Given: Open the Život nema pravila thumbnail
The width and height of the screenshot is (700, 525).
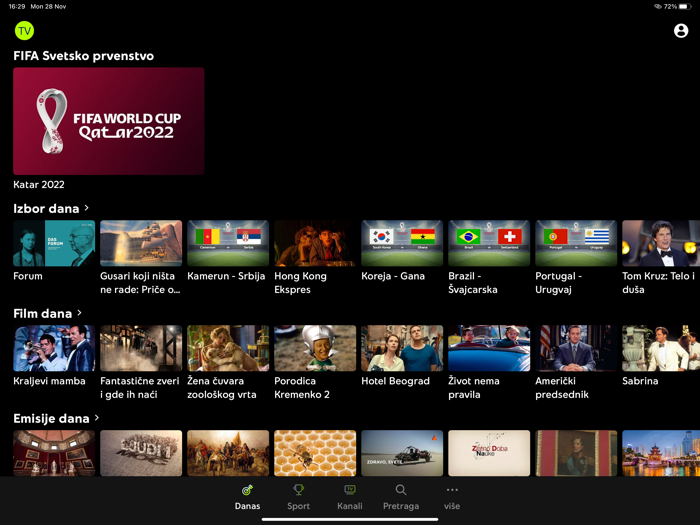Looking at the screenshot, I should (x=489, y=348).
